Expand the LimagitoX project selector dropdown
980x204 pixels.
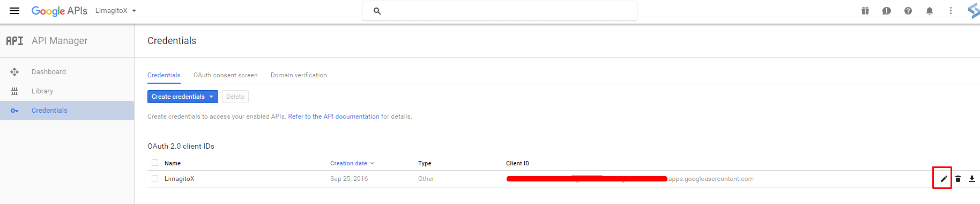[x=116, y=11]
